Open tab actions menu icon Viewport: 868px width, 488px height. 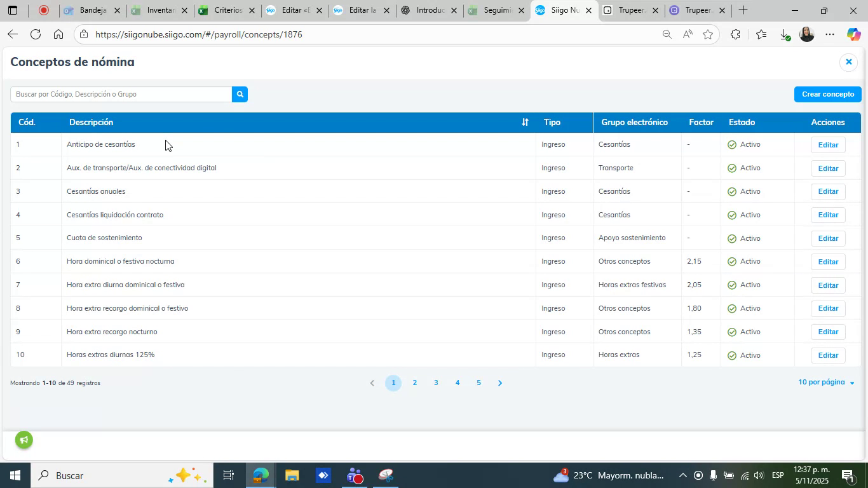tap(12, 10)
